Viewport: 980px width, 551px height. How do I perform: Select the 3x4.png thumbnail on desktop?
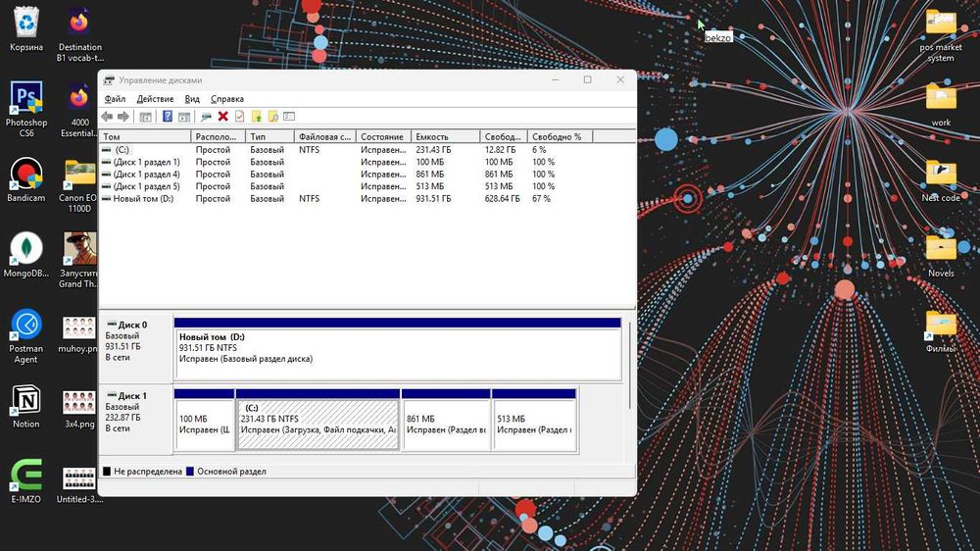[x=79, y=407]
